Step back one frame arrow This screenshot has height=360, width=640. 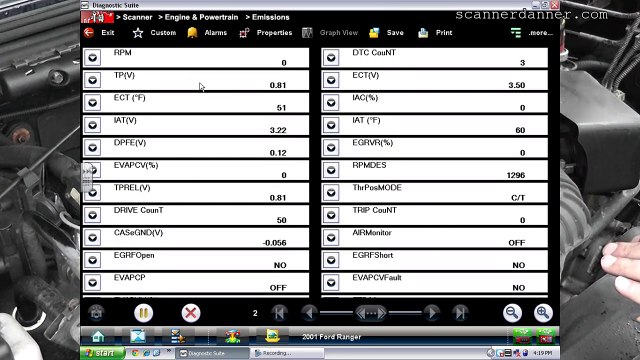(309, 313)
